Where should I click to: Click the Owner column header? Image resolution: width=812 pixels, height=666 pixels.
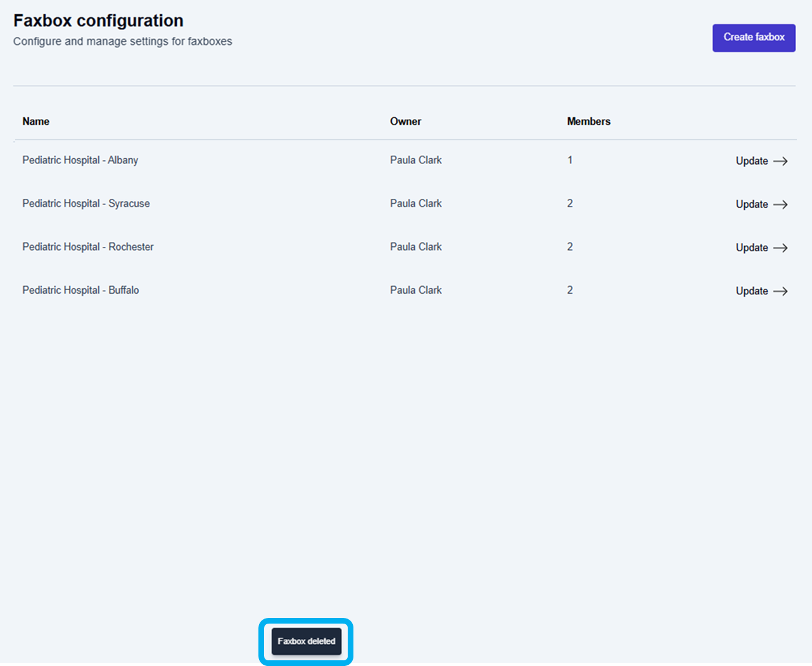coord(405,122)
